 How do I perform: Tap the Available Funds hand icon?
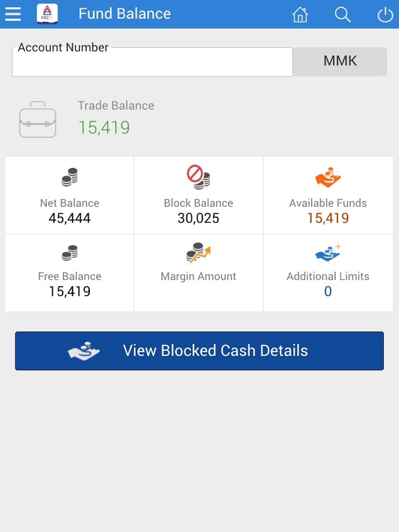coord(328,177)
